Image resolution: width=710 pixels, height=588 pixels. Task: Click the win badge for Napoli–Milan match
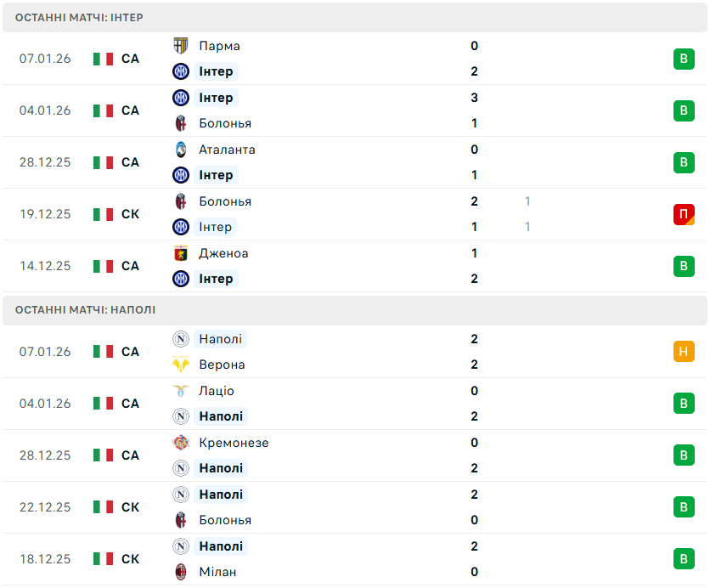coord(684,559)
